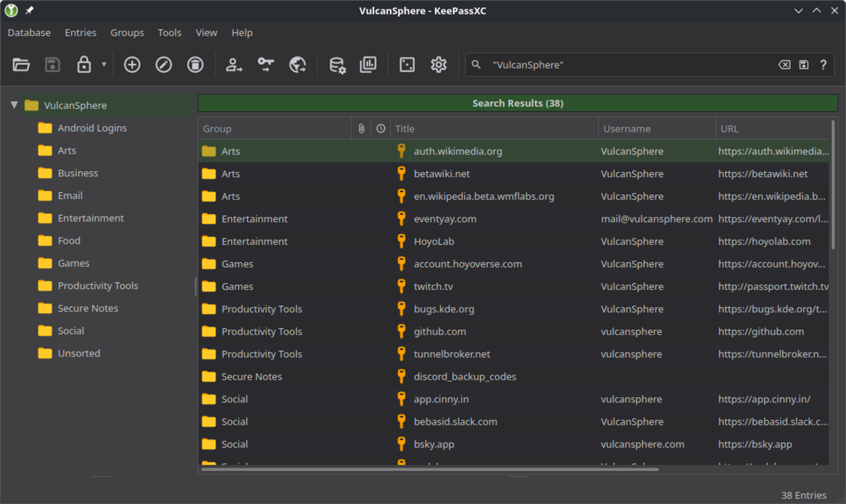Select the bugs.kde.org entry
Viewport: 846px width, 504px height.
(514, 308)
